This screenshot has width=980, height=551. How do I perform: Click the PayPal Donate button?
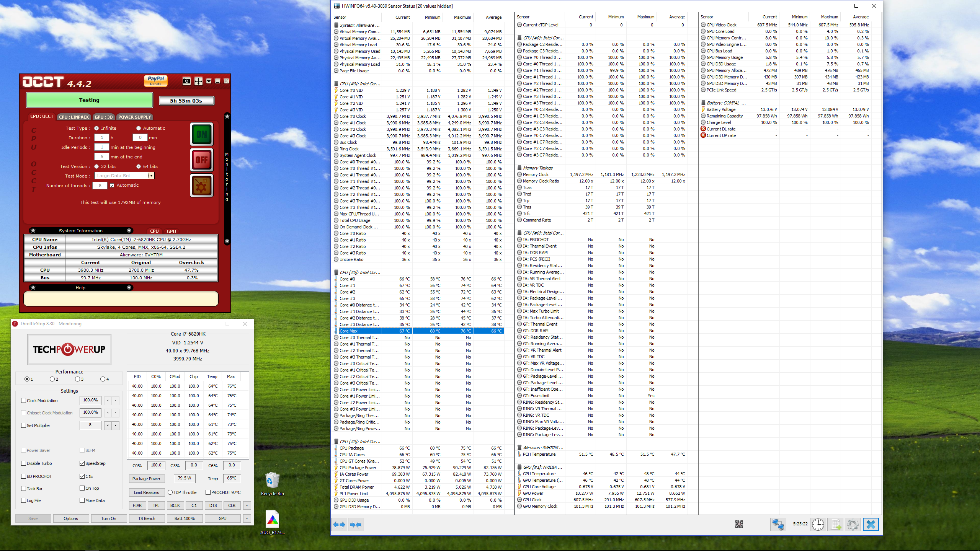pos(156,80)
